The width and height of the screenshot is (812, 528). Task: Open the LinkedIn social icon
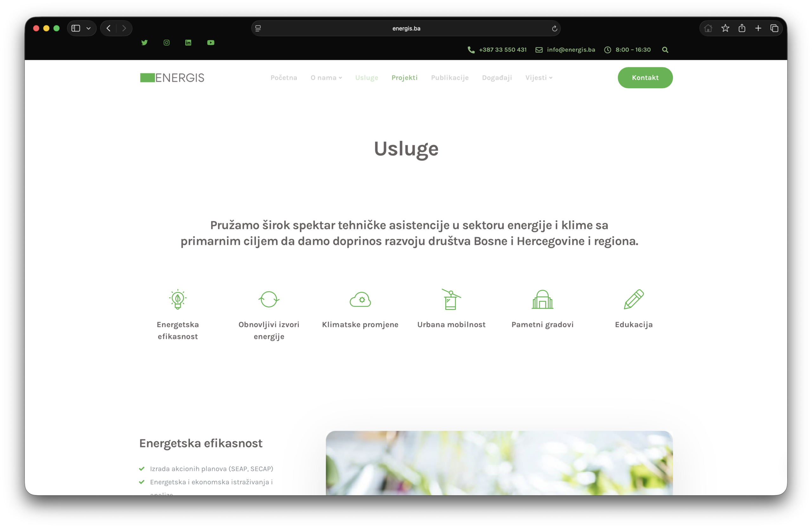[x=188, y=43]
